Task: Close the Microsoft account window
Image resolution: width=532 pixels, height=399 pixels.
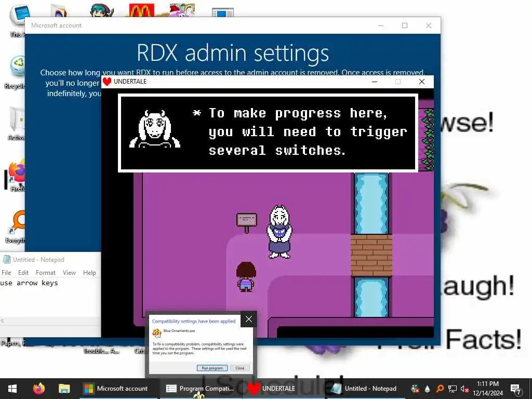Action: pyautogui.click(x=429, y=25)
